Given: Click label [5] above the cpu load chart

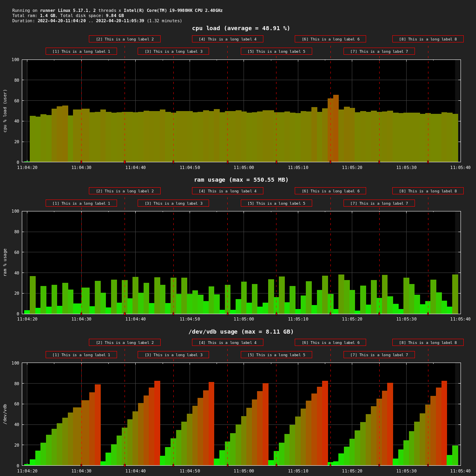Looking at the screenshot, I should tap(276, 51).
